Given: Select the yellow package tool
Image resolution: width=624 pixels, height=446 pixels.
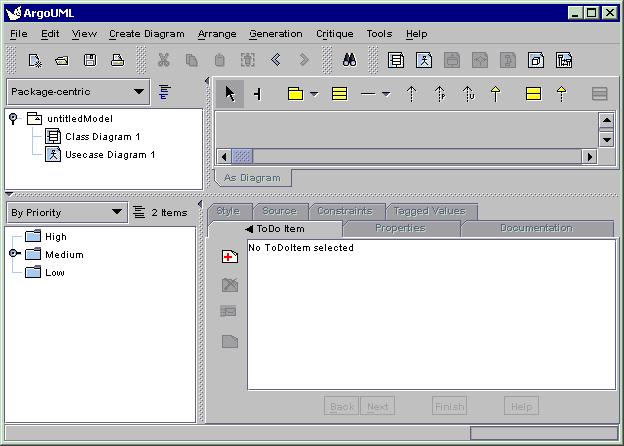Looking at the screenshot, I should point(295,94).
